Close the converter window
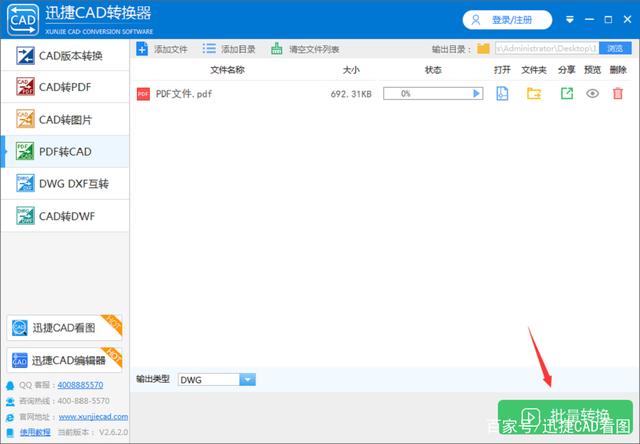The width and height of the screenshot is (640, 444). click(x=628, y=20)
